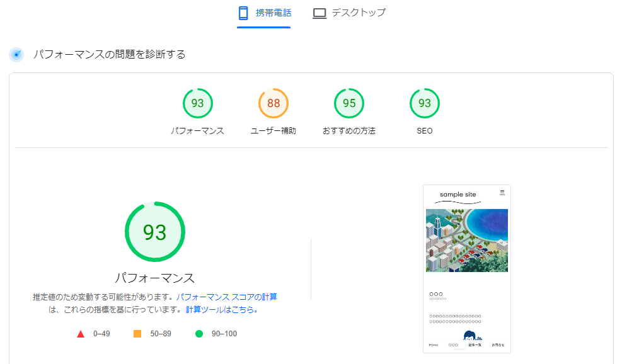This screenshot has width=622, height=364.
Task: Click the mobile phone icon
Action: point(243,13)
